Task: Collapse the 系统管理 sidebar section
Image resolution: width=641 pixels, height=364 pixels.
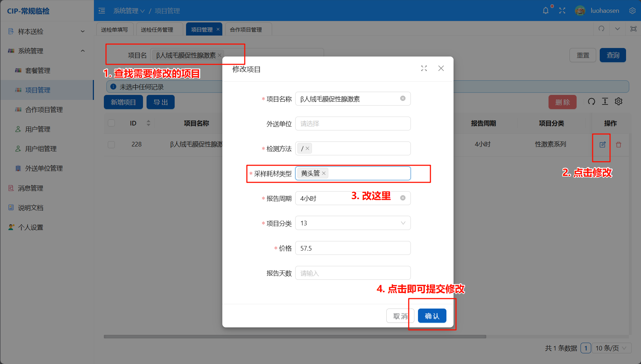Action: click(83, 51)
